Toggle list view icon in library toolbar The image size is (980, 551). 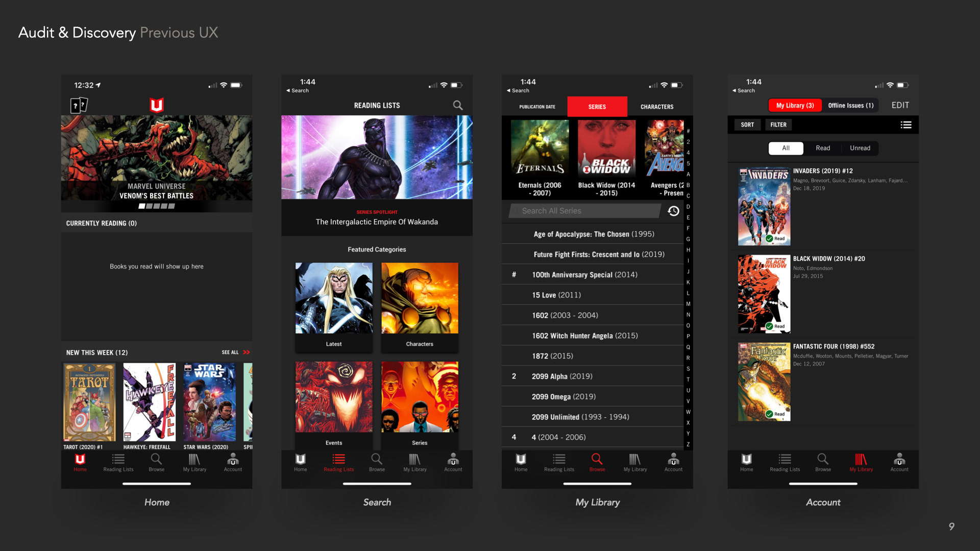point(905,124)
